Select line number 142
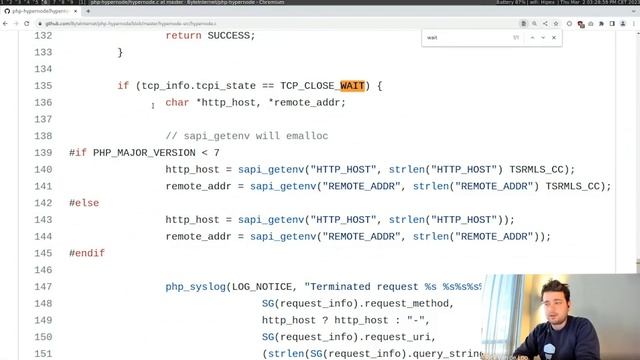 click(x=43, y=203)
